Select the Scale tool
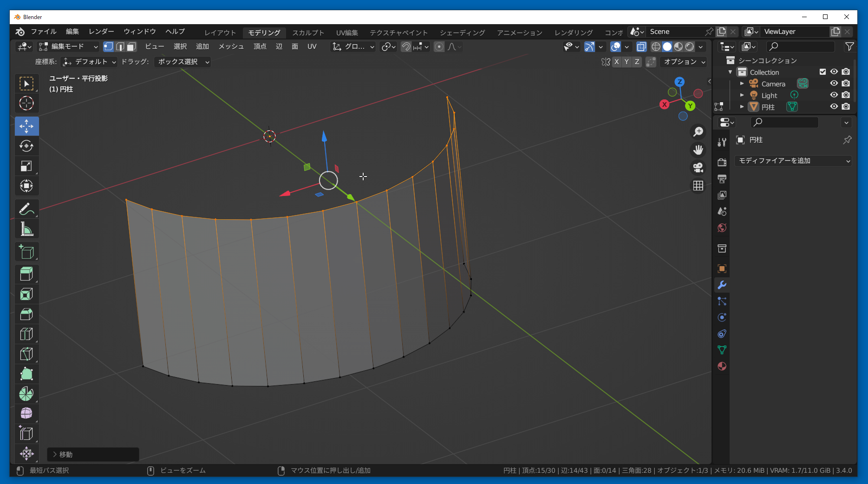Screen dimensions: 868x484 [x=26, y=166]
